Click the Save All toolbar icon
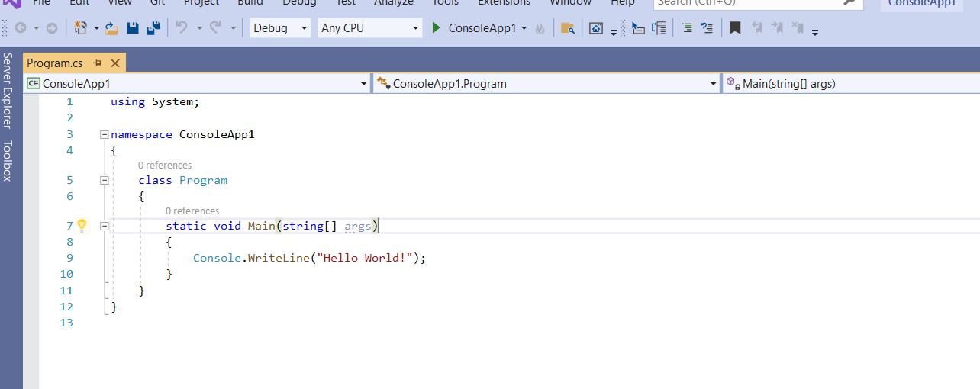 pyautogui.click(x=153, y=28)
